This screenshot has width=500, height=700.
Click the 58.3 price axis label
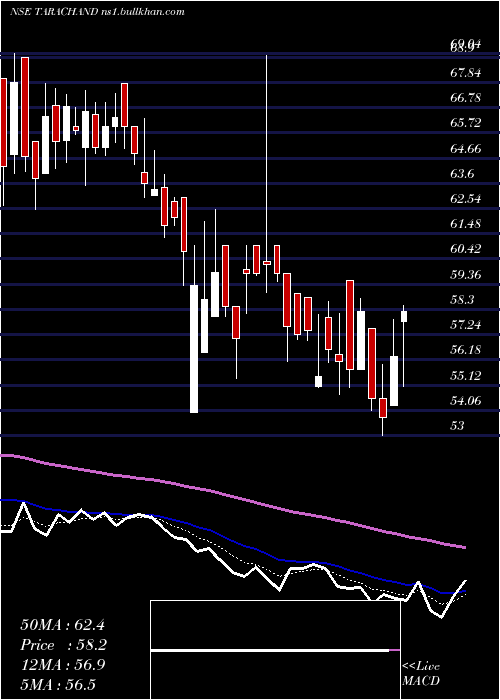(462, 300)
